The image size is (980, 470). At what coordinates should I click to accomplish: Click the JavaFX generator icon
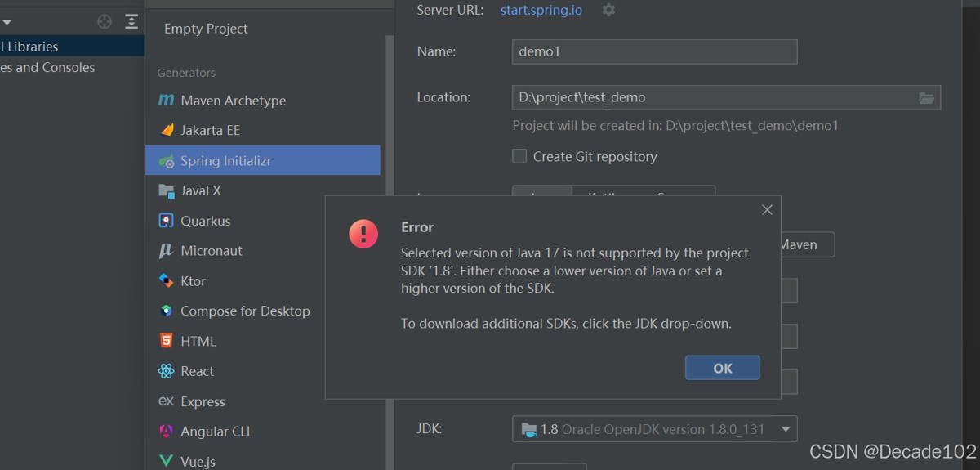point(167,190)
